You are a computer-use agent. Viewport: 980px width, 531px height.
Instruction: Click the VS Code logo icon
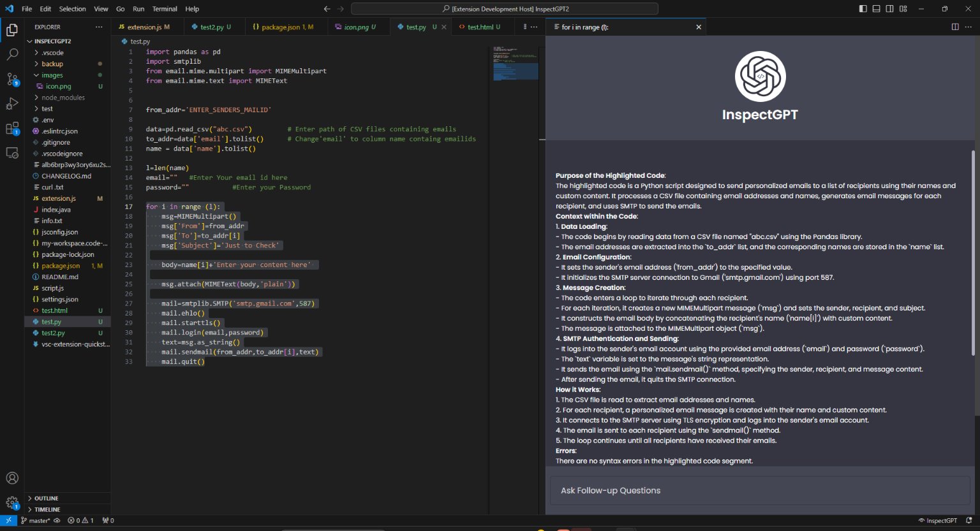[x=9, y=9]
